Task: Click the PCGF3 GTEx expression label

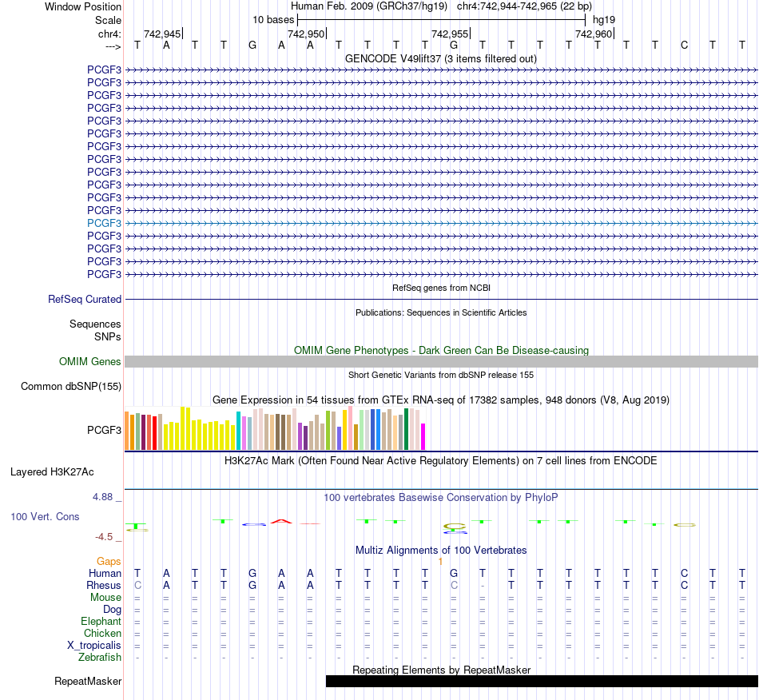Action: pos(104,430)
